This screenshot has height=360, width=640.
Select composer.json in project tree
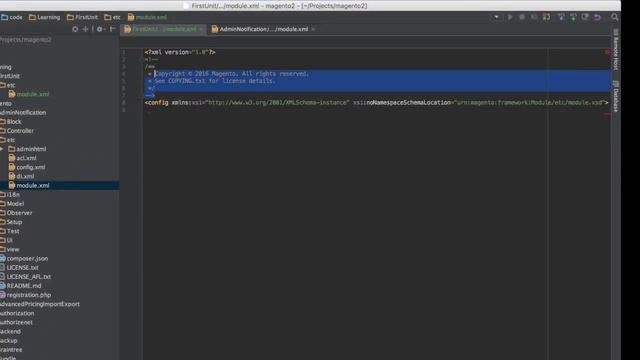pyautogui.click(x=24, y=258)
